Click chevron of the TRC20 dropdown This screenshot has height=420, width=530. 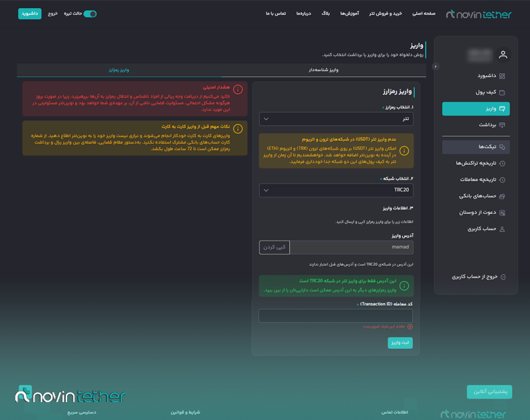point(266,190)
